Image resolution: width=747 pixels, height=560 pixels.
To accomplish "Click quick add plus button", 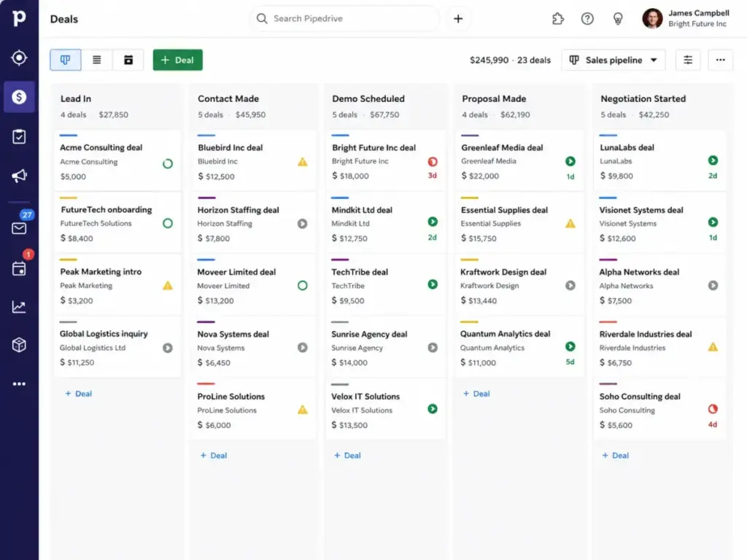I will pyautogui.click(x=458, y=18).
